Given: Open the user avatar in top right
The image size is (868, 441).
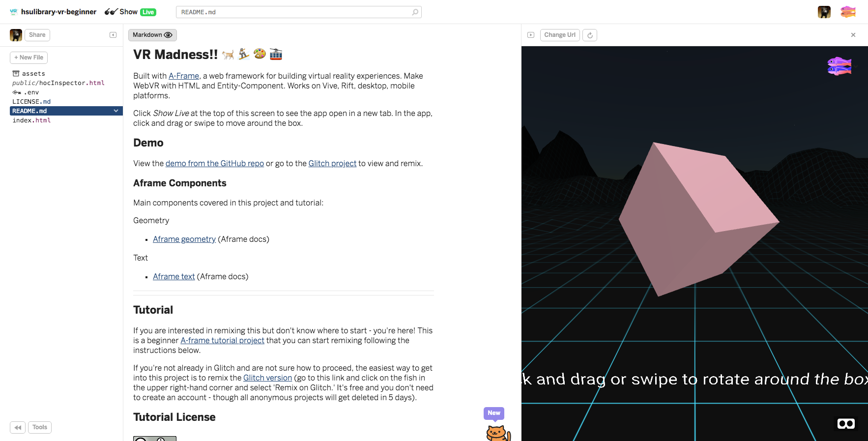Looking at the screenshot, I should coord(824,12).
